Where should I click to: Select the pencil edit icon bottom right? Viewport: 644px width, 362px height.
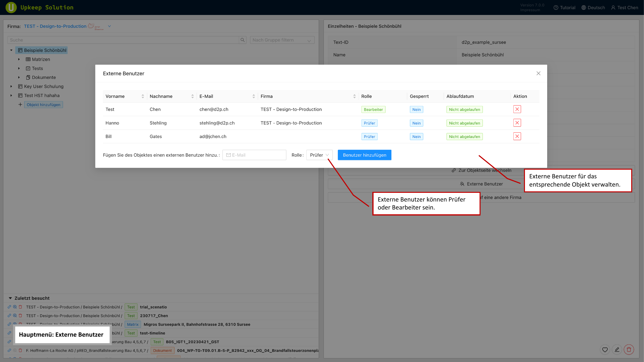tap(617, 349)
